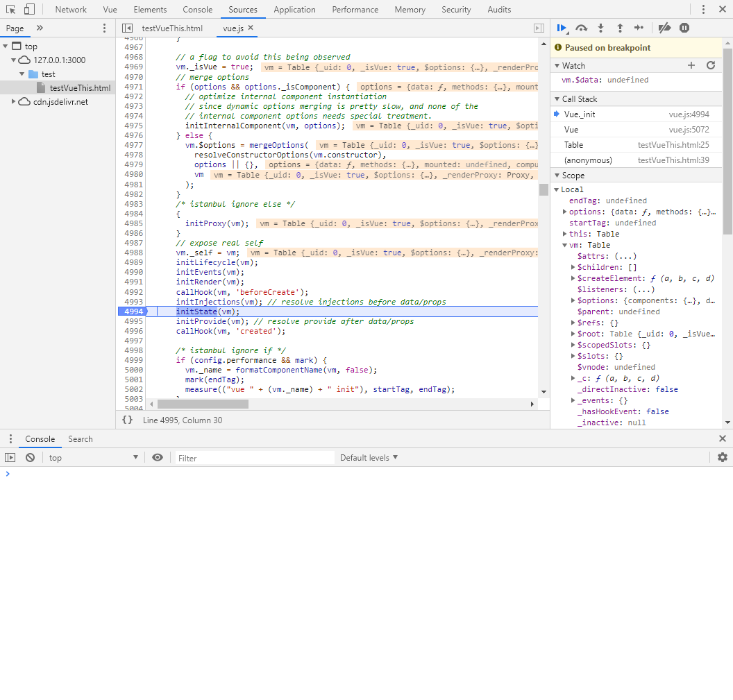This screenshot has width=733, height=700.
Task: Create a live expression eye icon
Action: [x=158, y=457]
